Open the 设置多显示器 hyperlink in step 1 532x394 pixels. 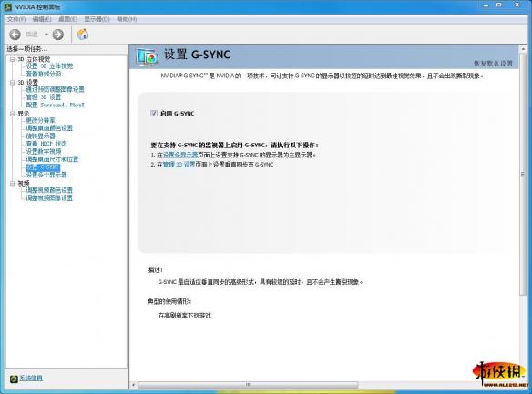coord(180,155)
